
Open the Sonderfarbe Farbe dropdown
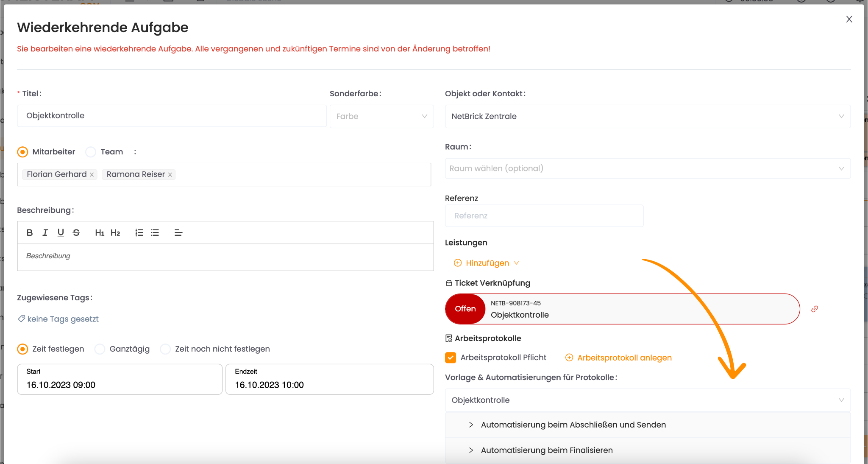click(381, 116)
